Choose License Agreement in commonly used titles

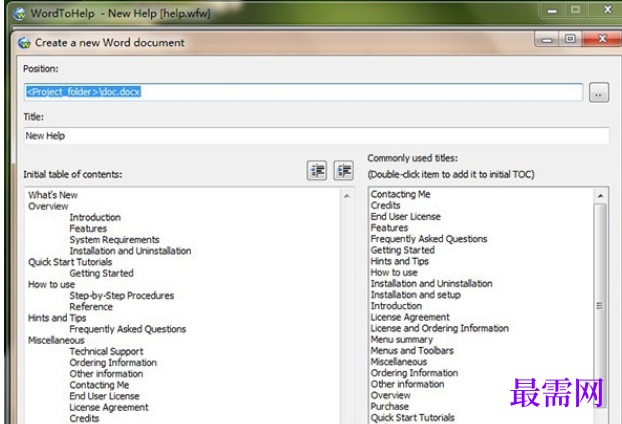coord(410,317)
